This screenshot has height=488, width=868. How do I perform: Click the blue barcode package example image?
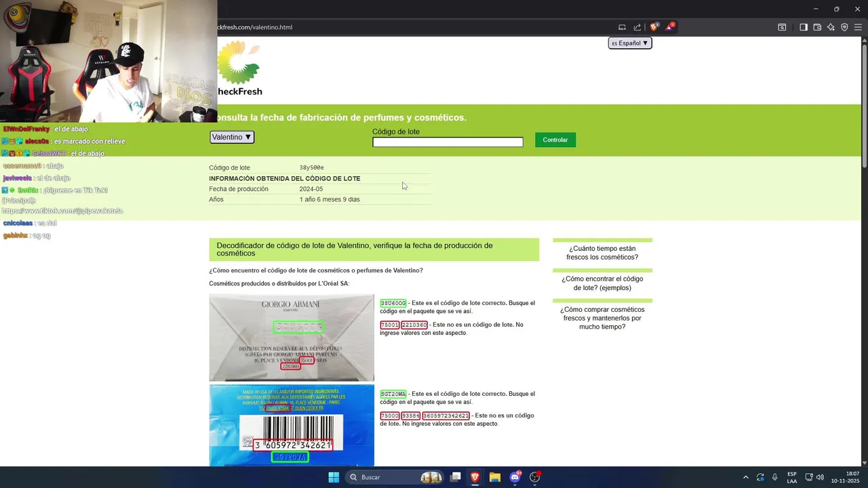292,426
